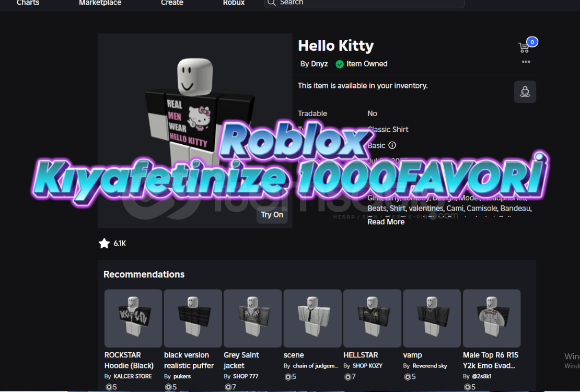Screen dimensions: 580x392
Task: Click the avatar equip icon button
Action: coord(525,92)
